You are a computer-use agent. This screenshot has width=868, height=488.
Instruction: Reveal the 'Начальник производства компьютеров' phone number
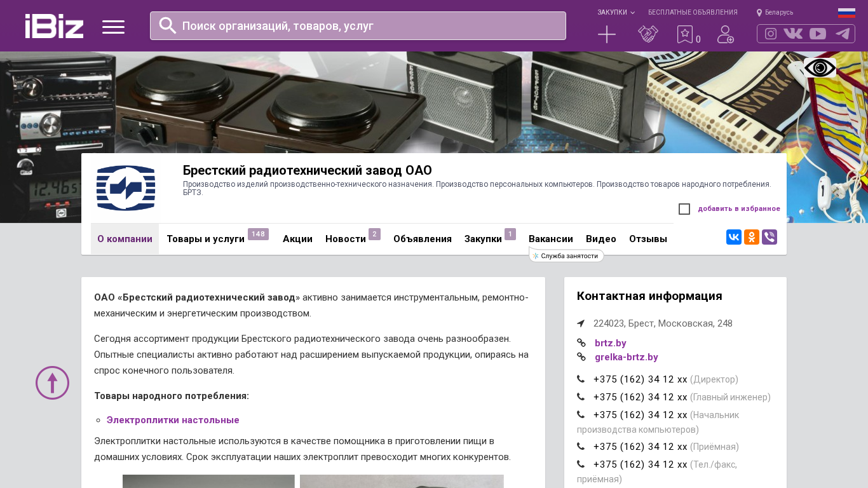(x=641, y=415)
